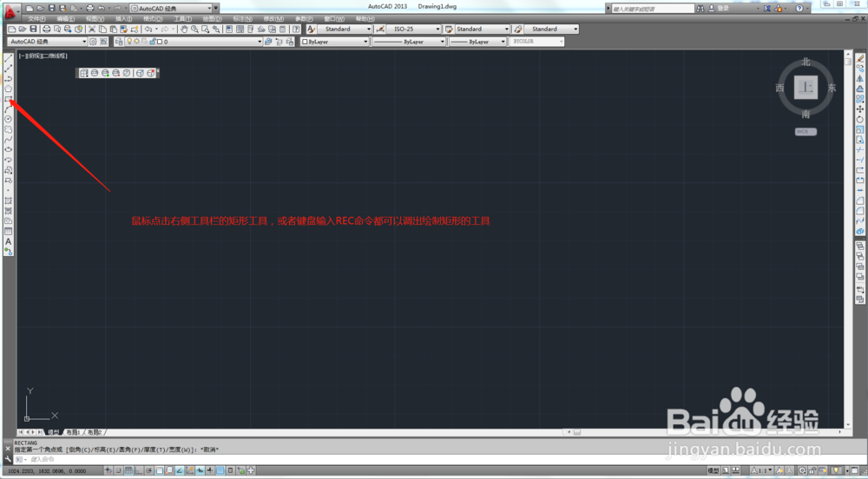868x479 pixels.
Task: Open the 文件(F) menu
Action: point(36,19)
